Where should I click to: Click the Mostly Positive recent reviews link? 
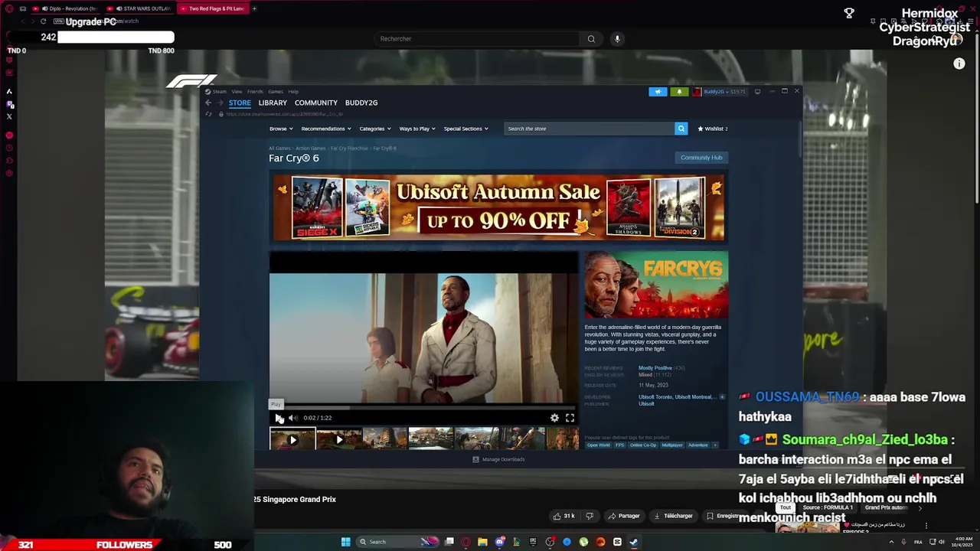tap(655, 368)
